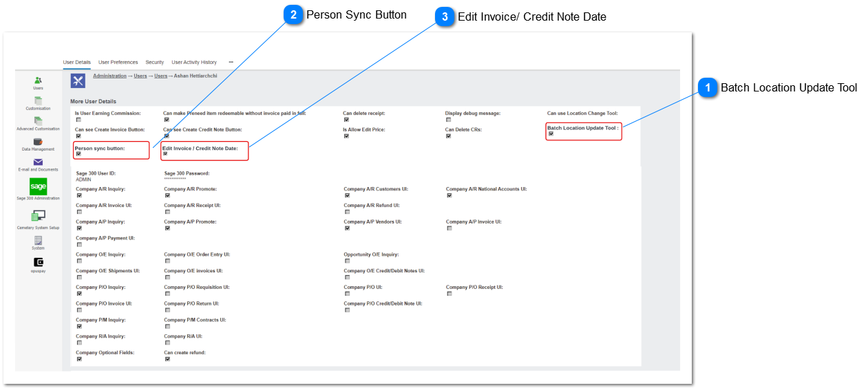Switch to the User Details tab
The image size is (868, 390).
[x=76, y=62]
